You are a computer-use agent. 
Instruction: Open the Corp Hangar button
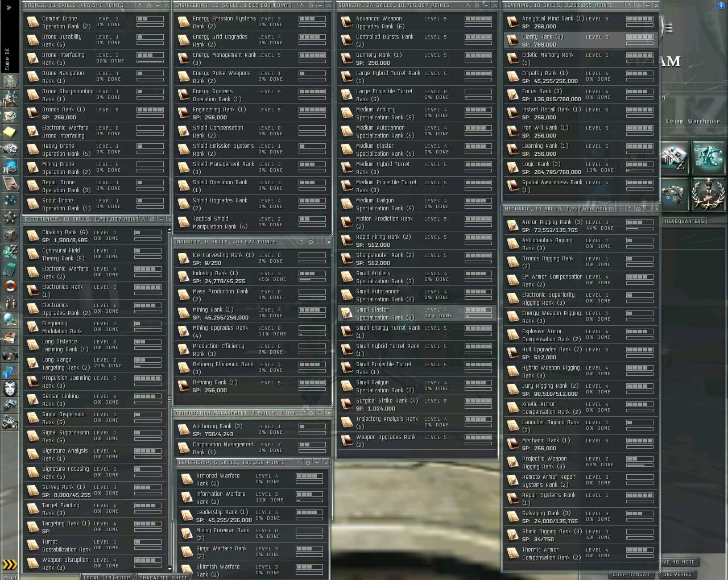pos(631,574)
